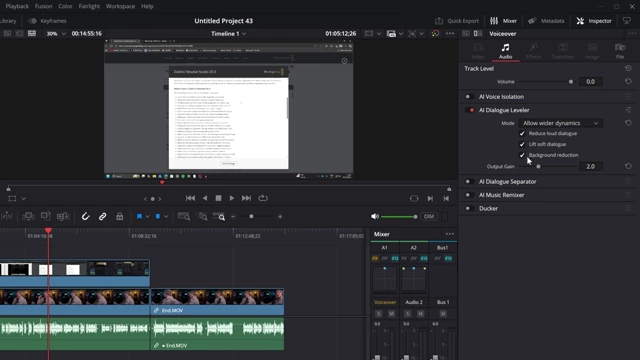Reset the Track Level section

coord(628,68)
